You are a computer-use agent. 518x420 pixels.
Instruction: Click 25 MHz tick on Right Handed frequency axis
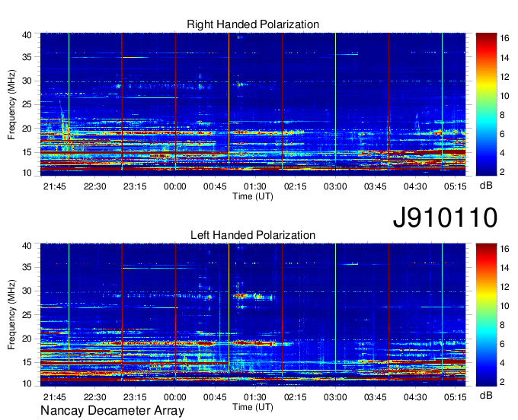27,104
